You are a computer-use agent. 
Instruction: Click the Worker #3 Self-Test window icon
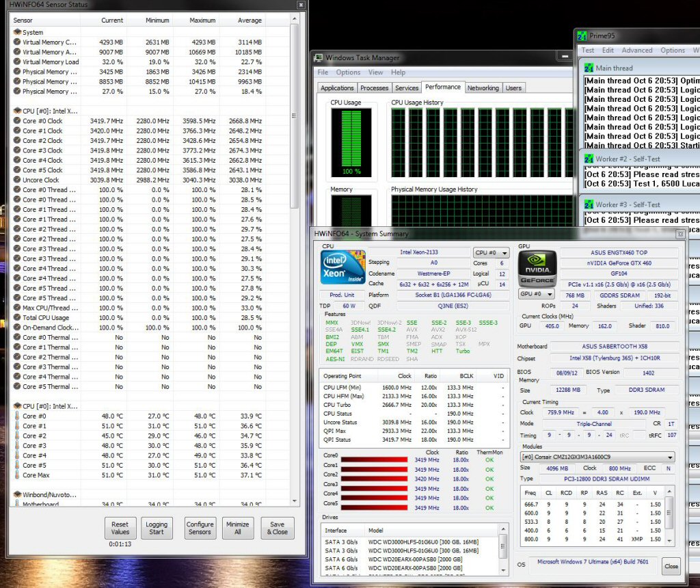(x=589, y=204)
